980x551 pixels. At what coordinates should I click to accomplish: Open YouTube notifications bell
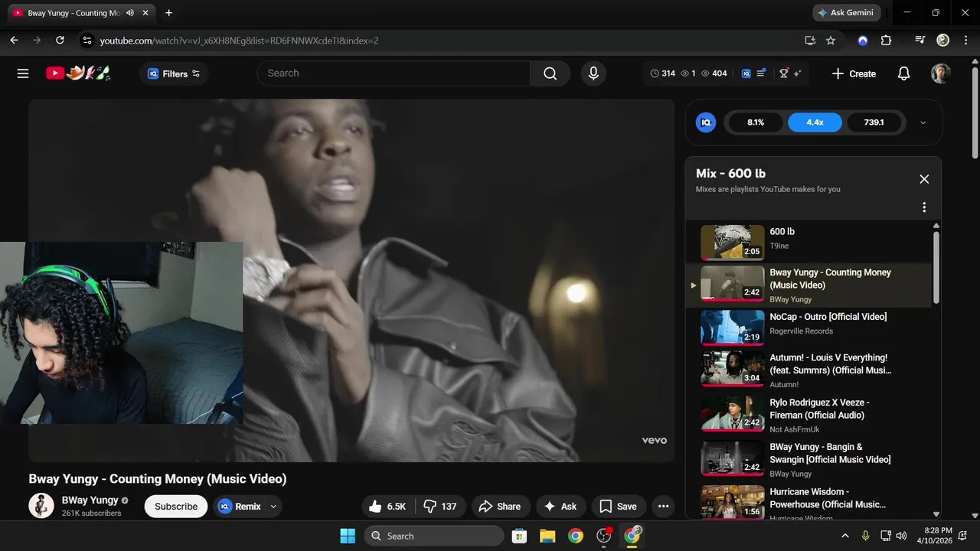(904, 73)
